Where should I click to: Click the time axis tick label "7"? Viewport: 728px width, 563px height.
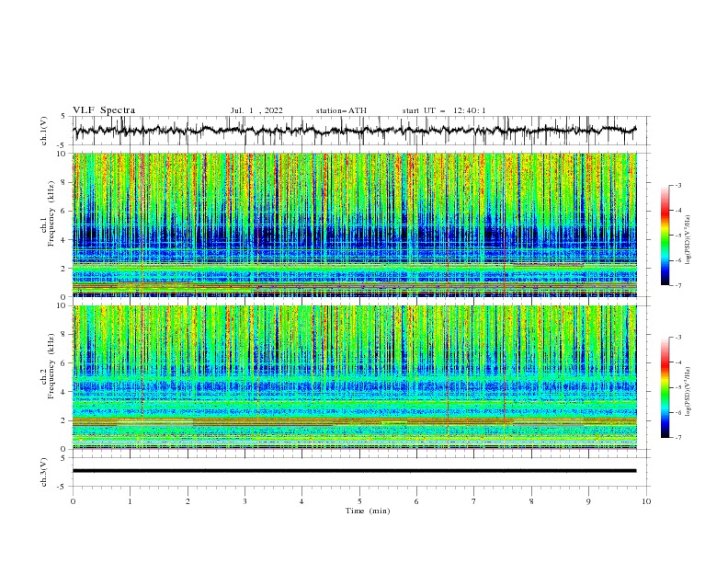tap(474, 501)
